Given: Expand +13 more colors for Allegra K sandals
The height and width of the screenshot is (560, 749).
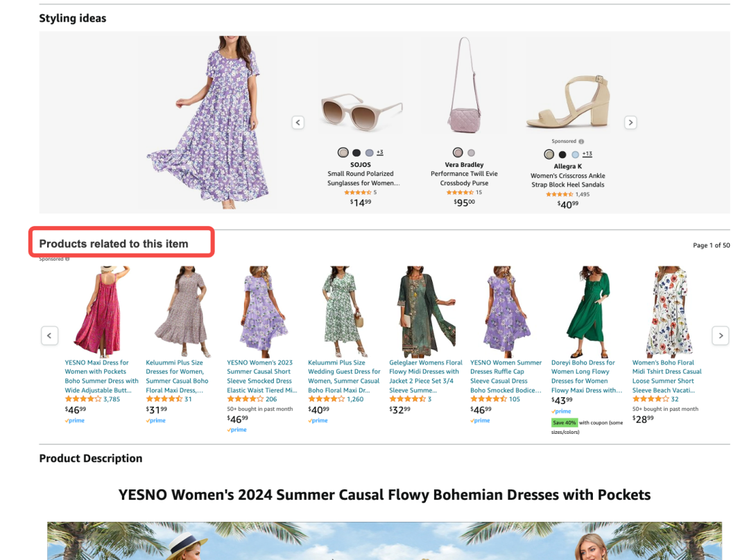Looking at the screenshot, I should pyautogui.click(x=587, y=154).
